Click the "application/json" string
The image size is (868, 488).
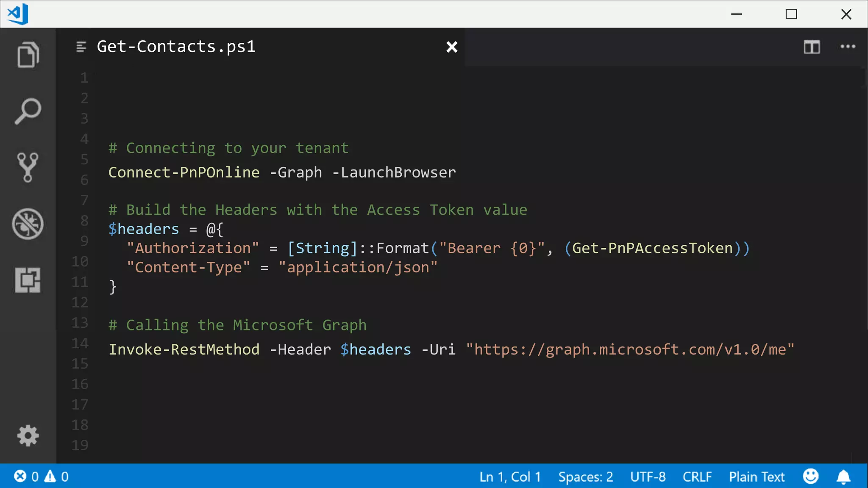point(358,267)
